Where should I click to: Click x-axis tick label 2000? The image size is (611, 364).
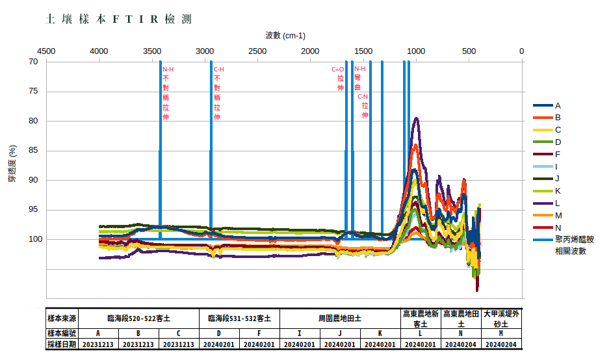coord(310,51)
